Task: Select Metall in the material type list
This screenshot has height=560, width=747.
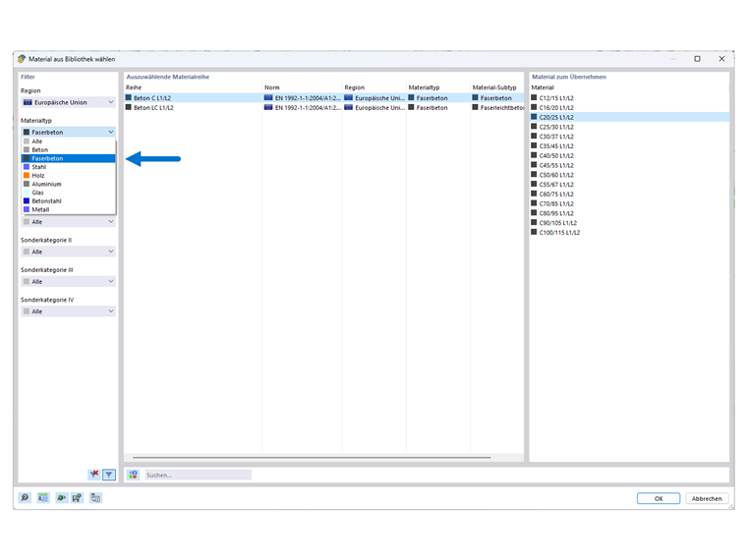Action: [68, 210]
